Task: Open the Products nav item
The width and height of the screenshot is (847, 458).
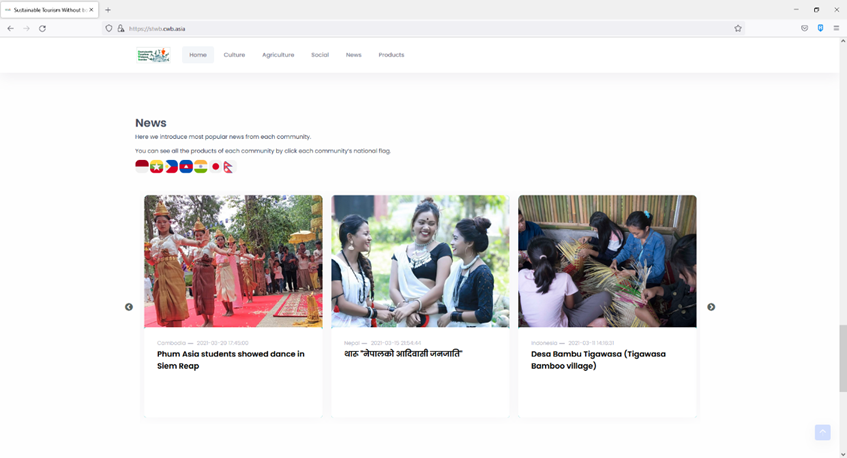Action: 391,55
